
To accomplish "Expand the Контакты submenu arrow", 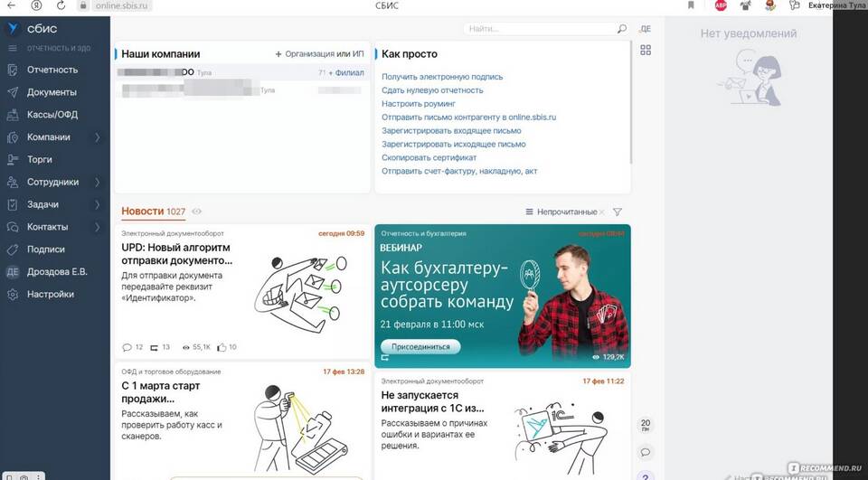I will tap(98, 227).
